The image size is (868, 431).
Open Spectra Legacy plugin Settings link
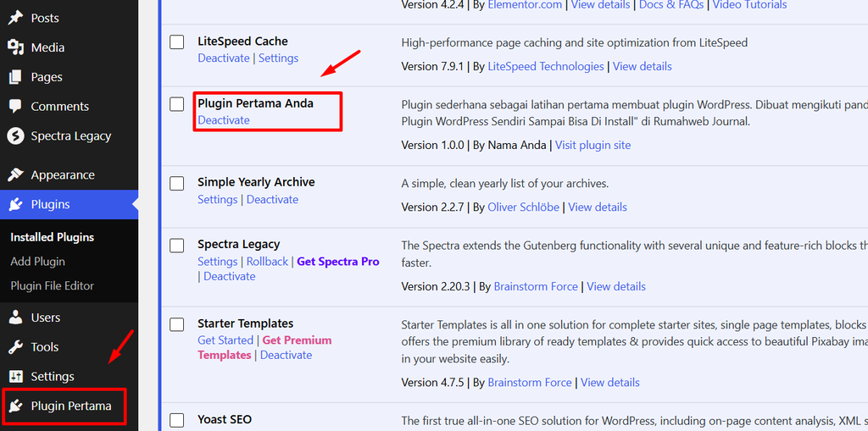(x=218, y=261)
